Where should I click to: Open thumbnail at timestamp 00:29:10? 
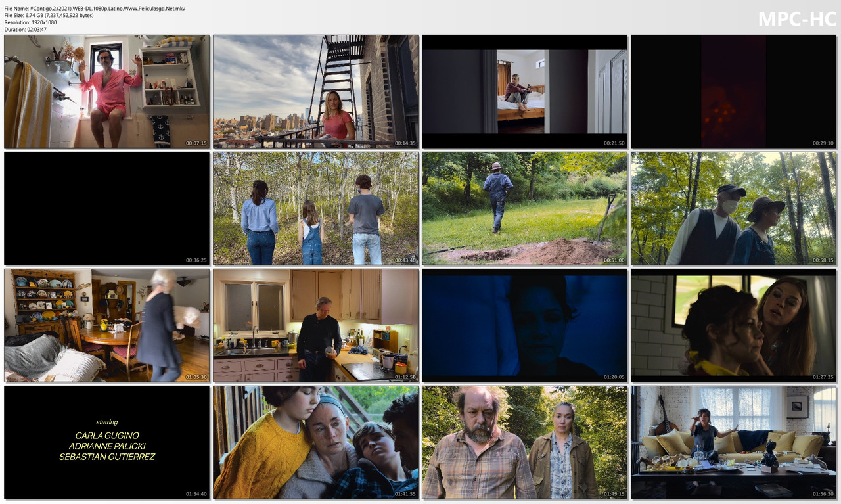click(733, 91)
